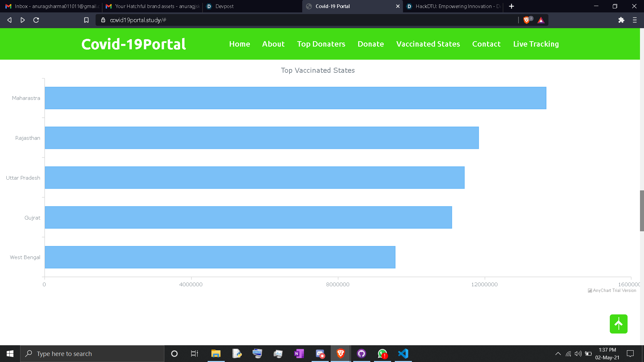Viewport: 644px width, 362px height.
Task: Open the Vaccinated States nav link
Action: tap(428, 44)
